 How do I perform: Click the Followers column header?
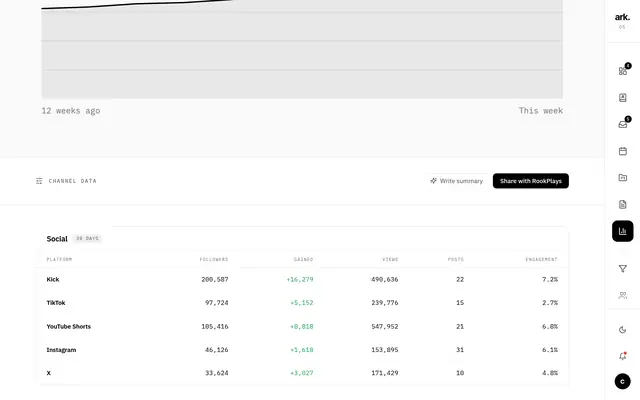[214, 260]
